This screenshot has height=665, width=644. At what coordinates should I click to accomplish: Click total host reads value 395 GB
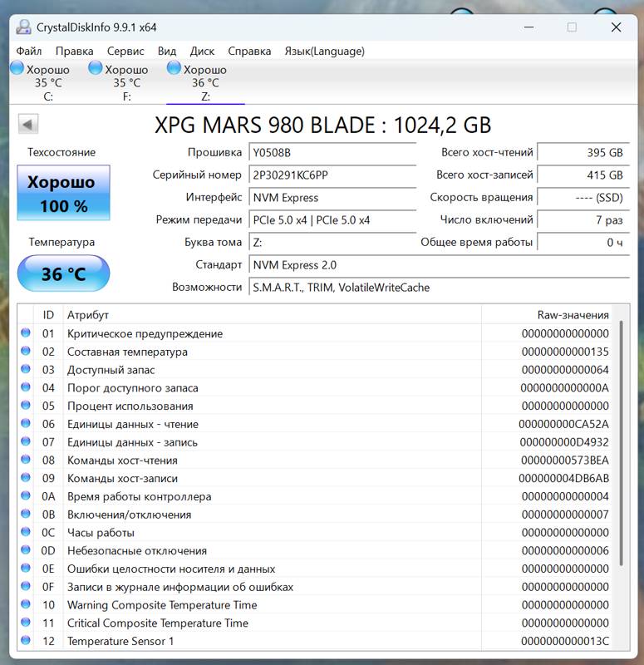(583, 153)
